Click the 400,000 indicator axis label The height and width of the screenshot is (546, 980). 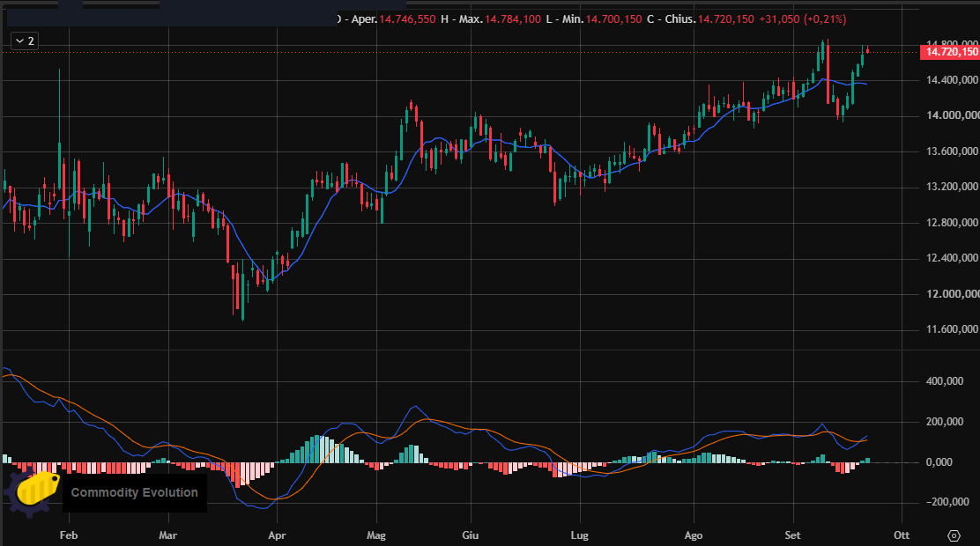(945, 381)
